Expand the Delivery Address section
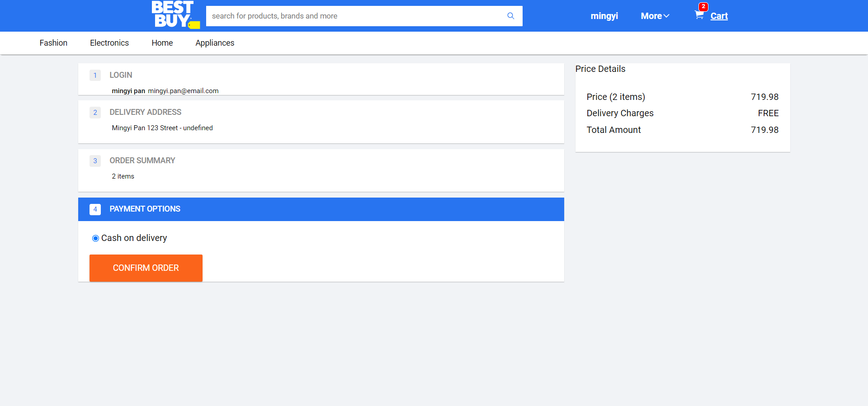 [x=146, y=112]
